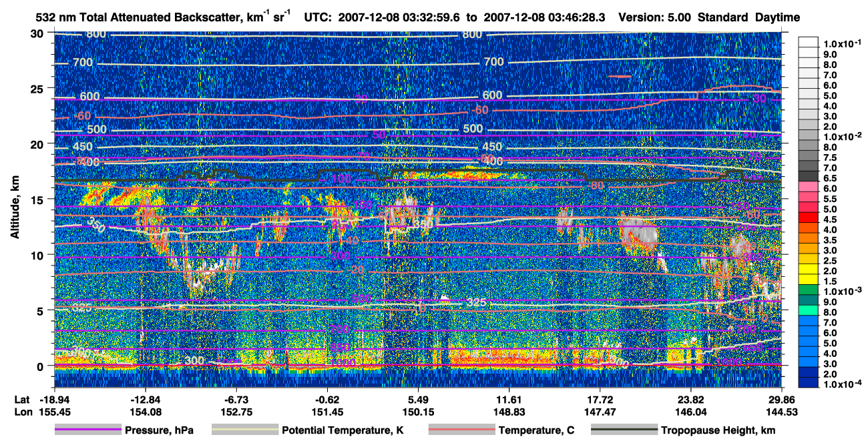This screenshot has width=868, height=445.
Task: Click the colorbar label 2.5
Action: coord(831,260)
